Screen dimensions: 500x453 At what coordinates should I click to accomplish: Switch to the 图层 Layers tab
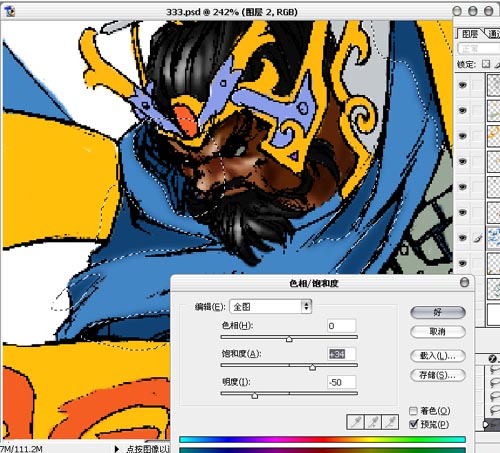pyautogui.click(x=470, y=34)
